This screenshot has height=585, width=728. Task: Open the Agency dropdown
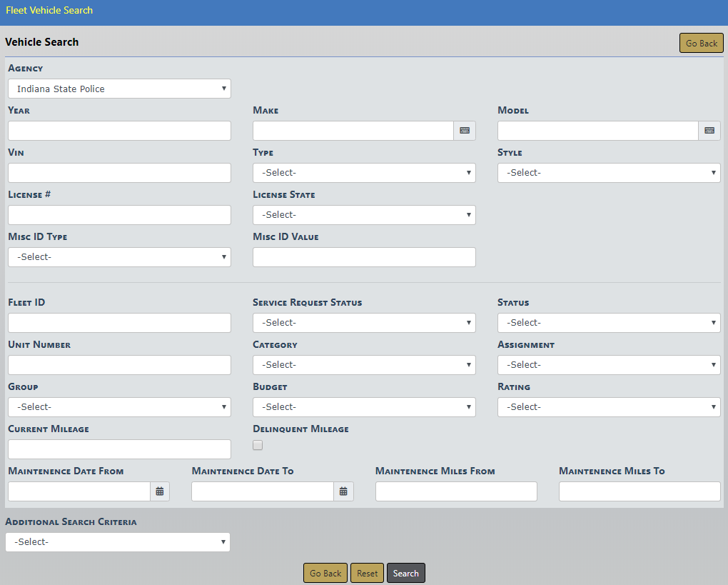click(119, 89)
